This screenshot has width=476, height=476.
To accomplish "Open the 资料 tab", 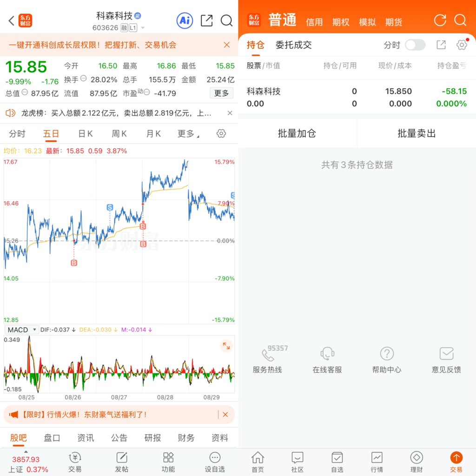I will click(219, 438).
